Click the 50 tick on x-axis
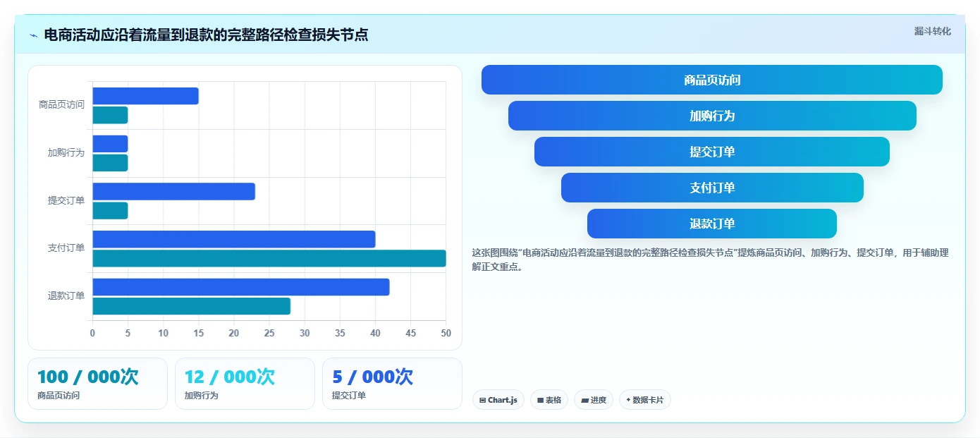The height and width of the screenshot is (438, 980). pyautogui.click(x=446, y=333)
